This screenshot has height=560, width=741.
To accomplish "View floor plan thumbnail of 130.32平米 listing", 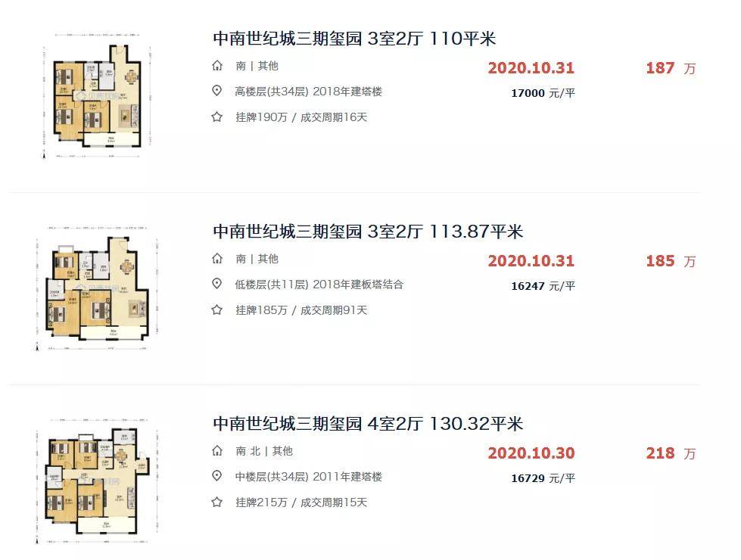I will (97, 481).
